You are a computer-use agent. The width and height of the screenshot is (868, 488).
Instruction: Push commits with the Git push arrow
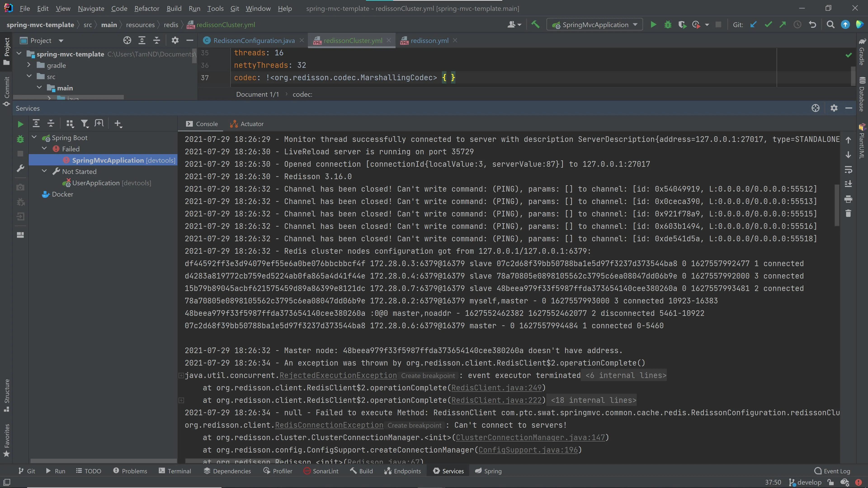[783, 25]
